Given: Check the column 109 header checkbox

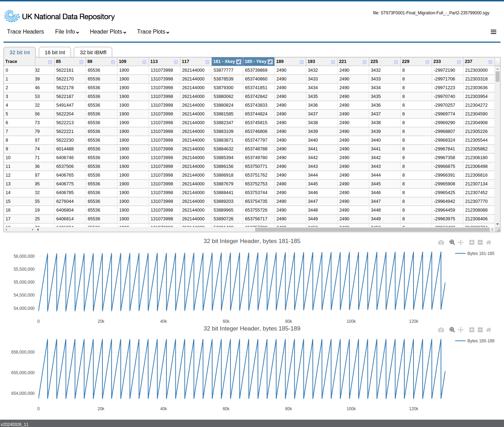Looking at the screenshot, I should coord(144,62).
